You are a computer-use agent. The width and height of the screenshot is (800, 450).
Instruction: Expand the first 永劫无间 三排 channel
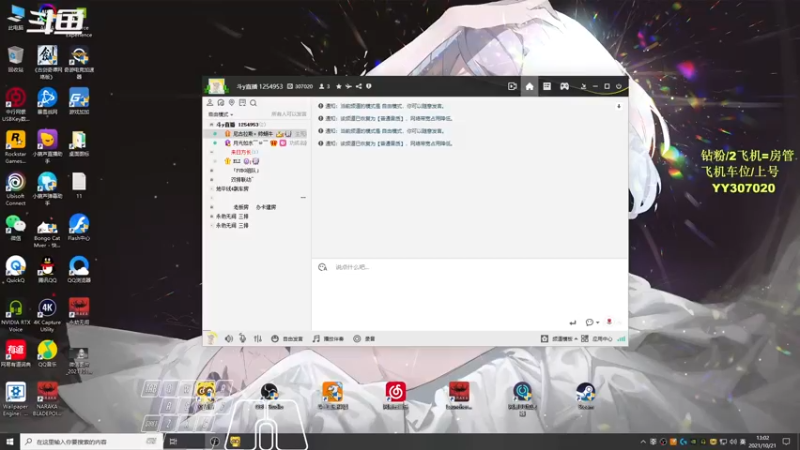212,216
